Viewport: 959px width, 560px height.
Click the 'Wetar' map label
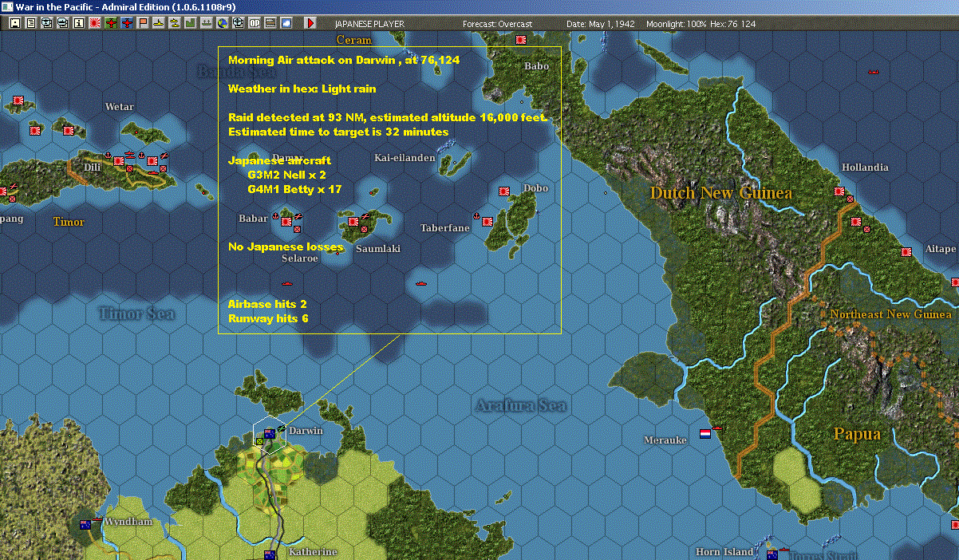[x=119, y=107]
